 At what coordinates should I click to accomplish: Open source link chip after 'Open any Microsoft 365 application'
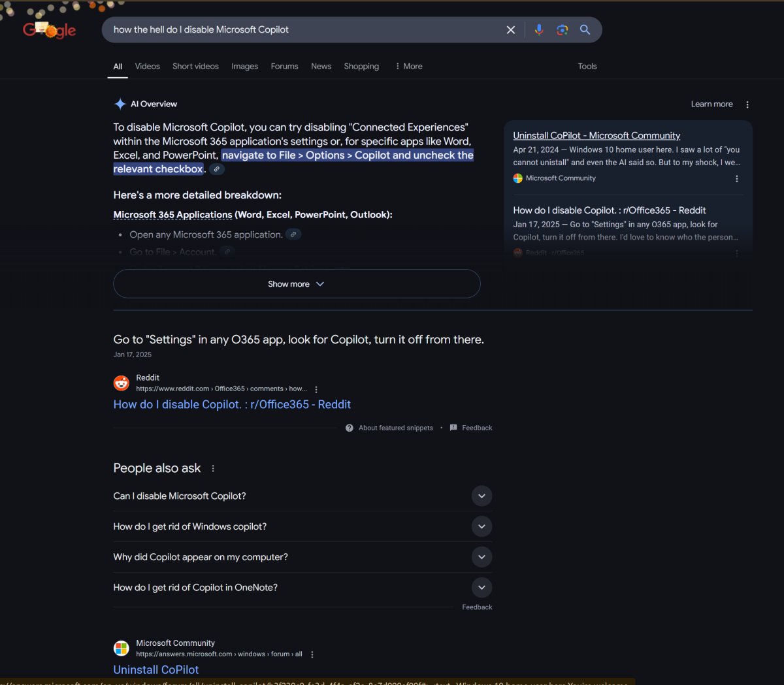(293, 234)
